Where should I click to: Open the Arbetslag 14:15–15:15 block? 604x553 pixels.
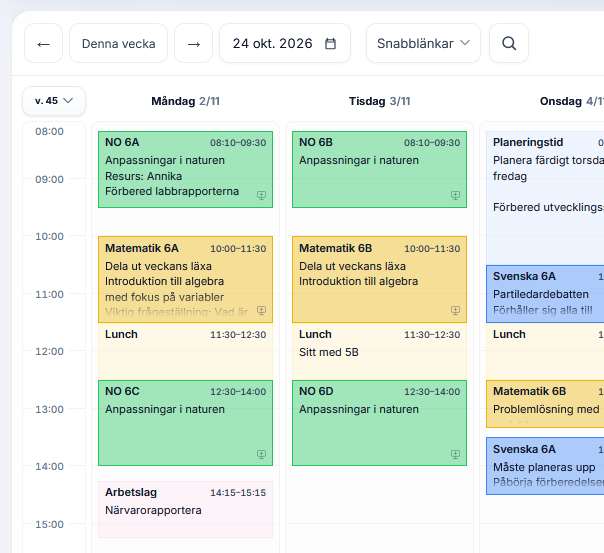185,509
